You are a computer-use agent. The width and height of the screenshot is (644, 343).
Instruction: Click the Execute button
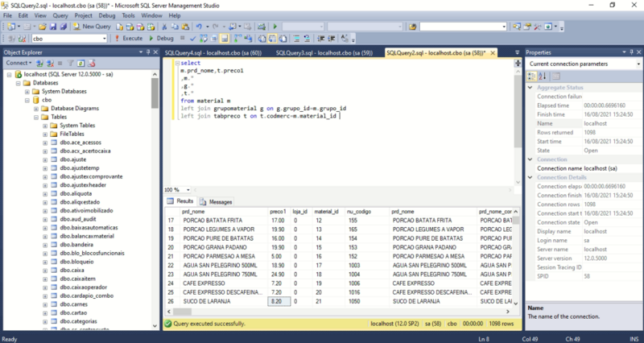[128, 38]
